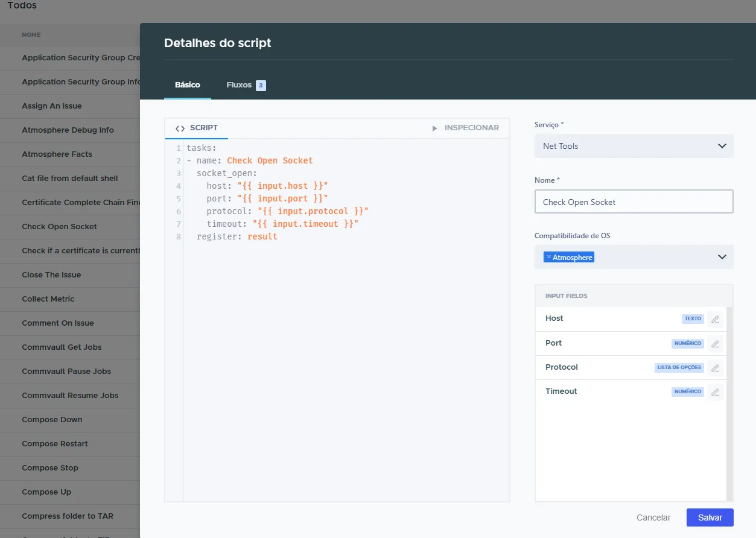The height and width of the screenshot is (538, 756).
Task: Click the input fields list scrollbar
Action: [x=729, y=403]
